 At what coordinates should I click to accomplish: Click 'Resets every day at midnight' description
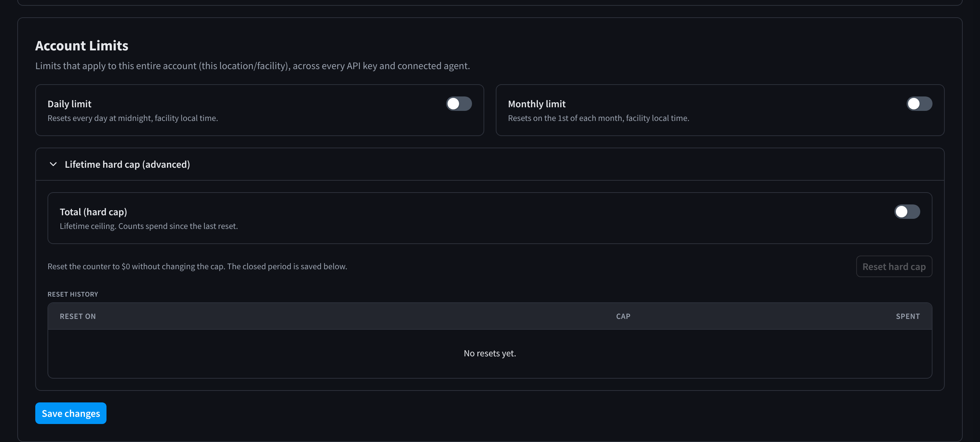click(x=133, y=118)
